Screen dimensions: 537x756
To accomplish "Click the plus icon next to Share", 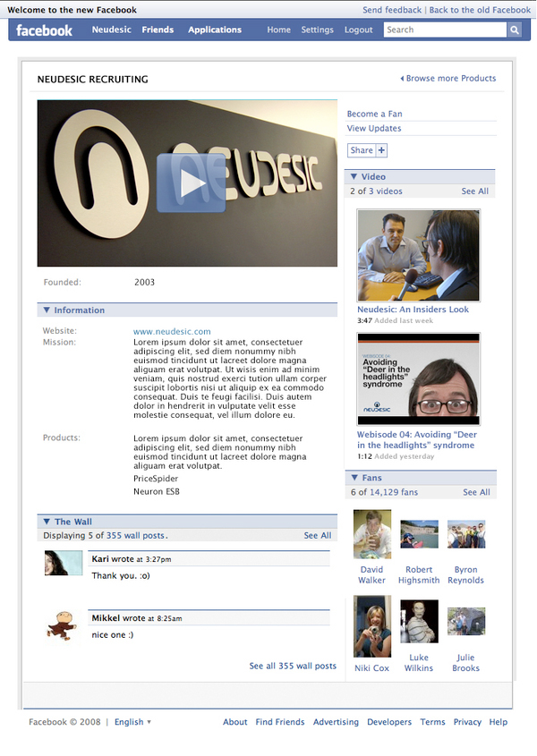I will coord(381,150).
